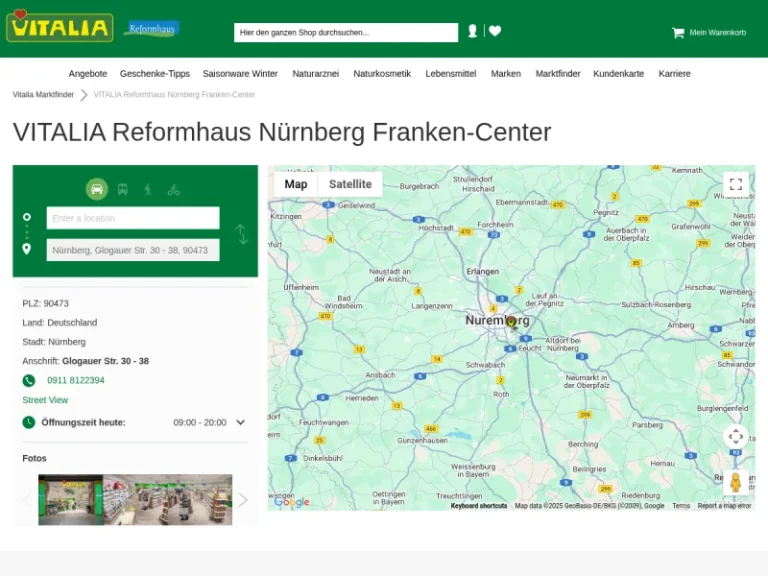Viewport: 768px width, 576px height.
Task: Switch map to Satellite view
Action: tap(350, 184)
